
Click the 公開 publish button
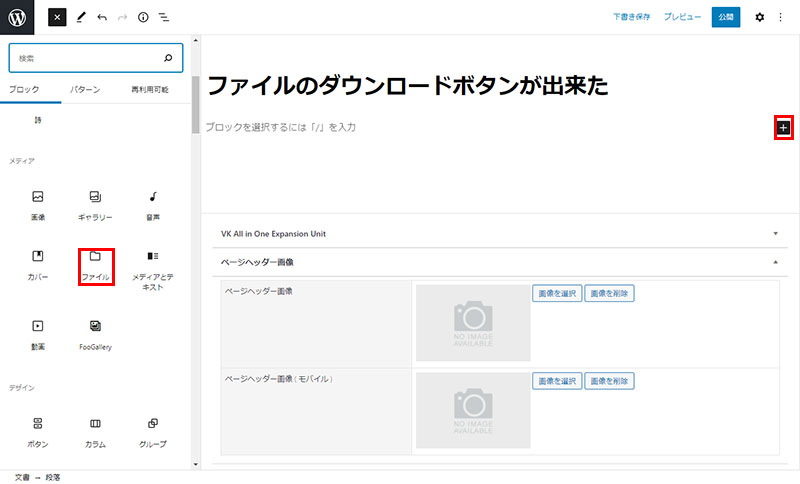pyautogui.click(x=726, y=17)
